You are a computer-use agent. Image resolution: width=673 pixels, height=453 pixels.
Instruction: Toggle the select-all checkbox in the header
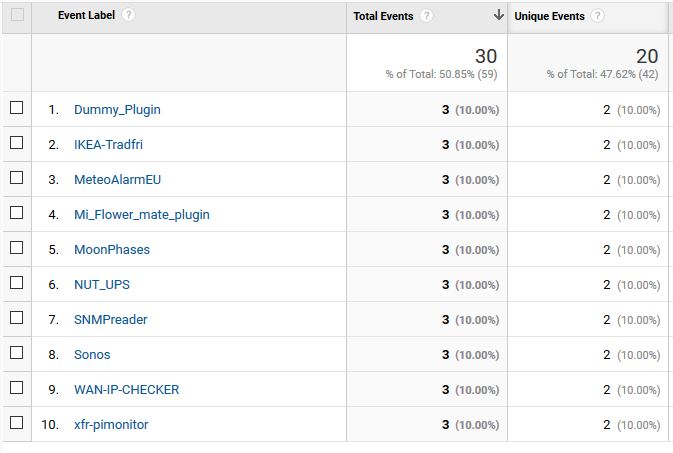pyautogui.click(x=17, y=15)
